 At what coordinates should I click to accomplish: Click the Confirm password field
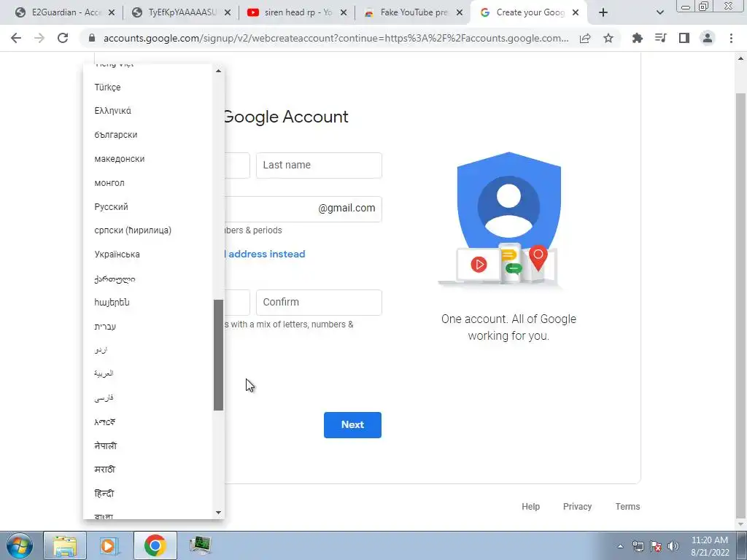coord(319,303)
